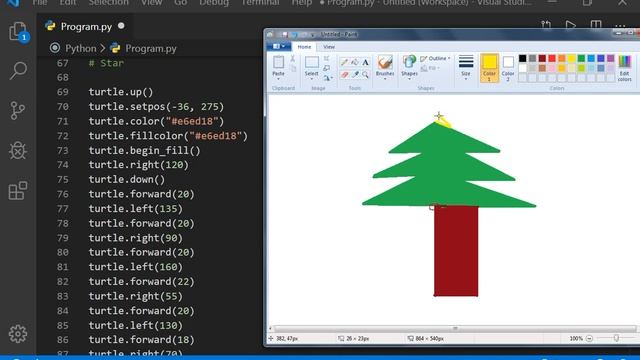Screen dimensions: 640x360
Task: Click the 'turtle.begin_fill()' code line
Action: (x=144, y=151)
